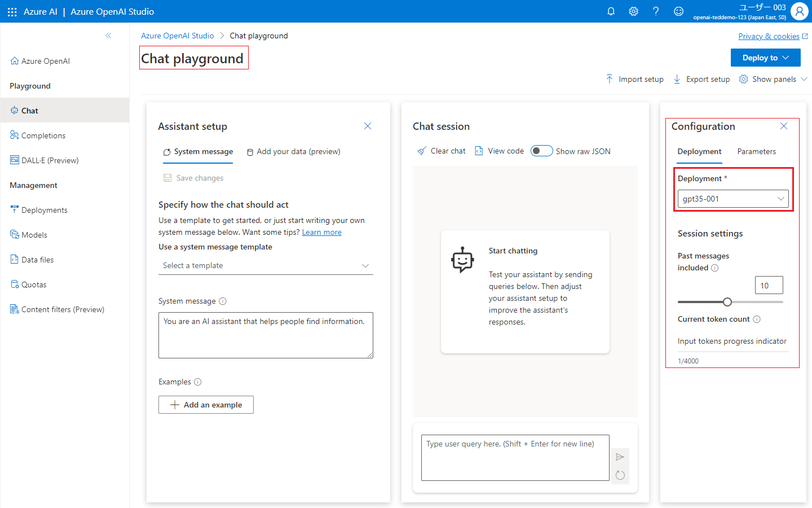Open the notifications bell
812x508 pixels.
coord(611,11)
